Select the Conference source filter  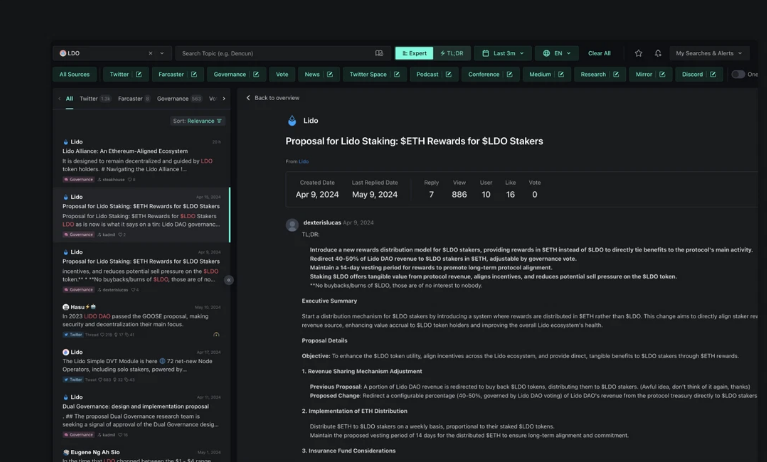[x=484, y=74]
